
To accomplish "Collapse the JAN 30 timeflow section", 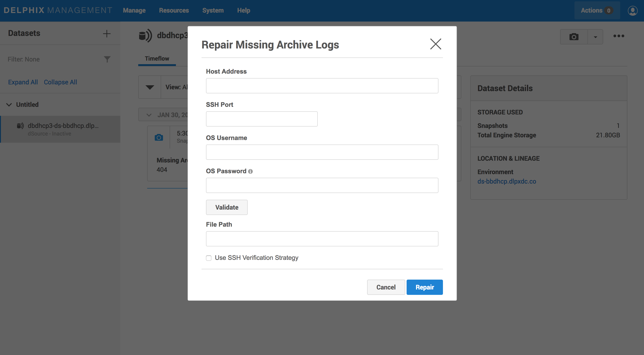I will pyautogui.click(x=149, y=115).
